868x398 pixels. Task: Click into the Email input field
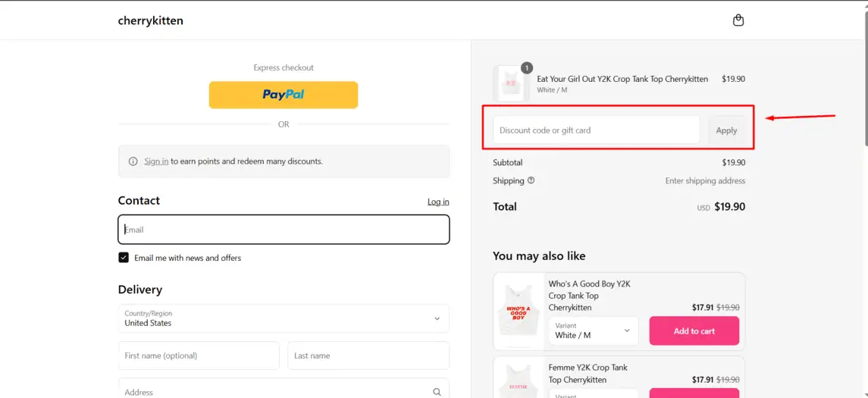(x=284, y=230)
